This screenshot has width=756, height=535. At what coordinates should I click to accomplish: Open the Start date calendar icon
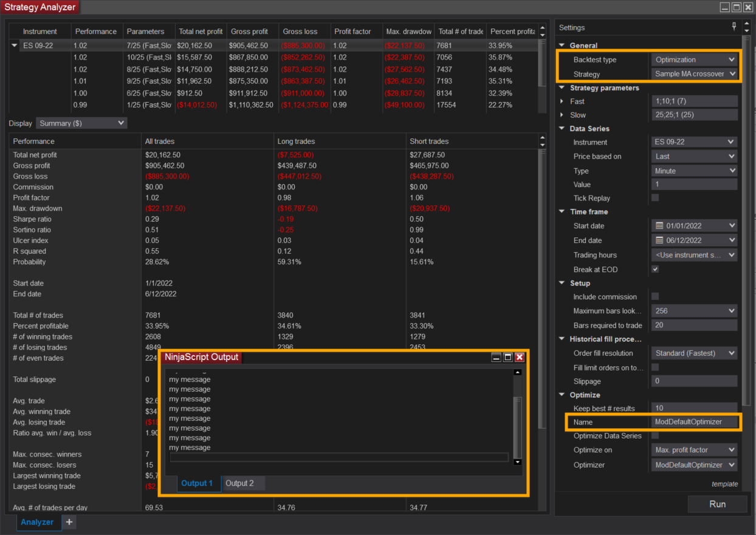[x=659, y=226]
